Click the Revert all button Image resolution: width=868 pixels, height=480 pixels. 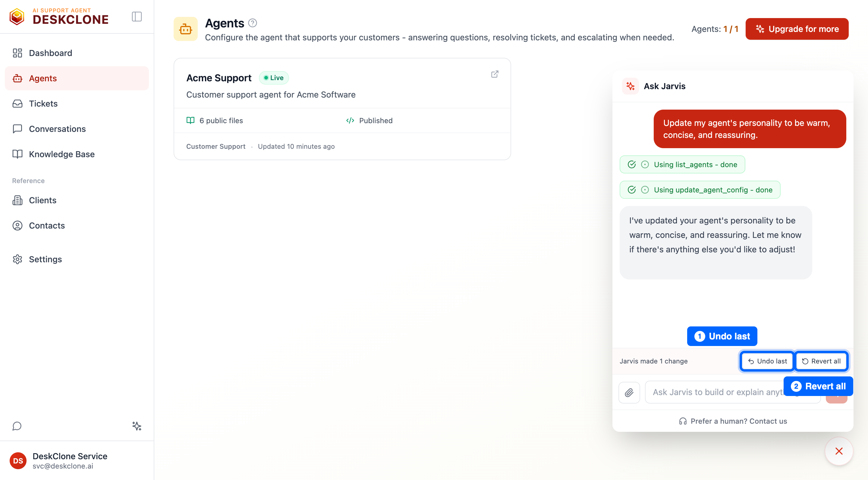(821, 361)
